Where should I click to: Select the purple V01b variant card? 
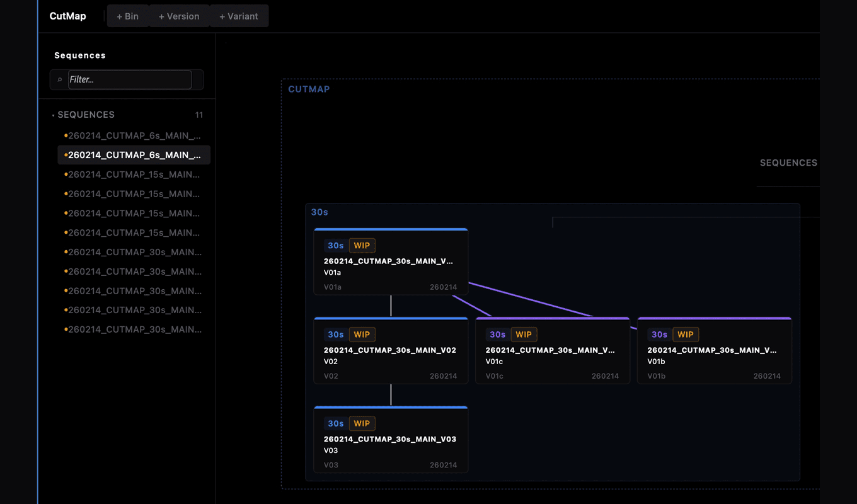pyautogui.click(x=715, y=350)
